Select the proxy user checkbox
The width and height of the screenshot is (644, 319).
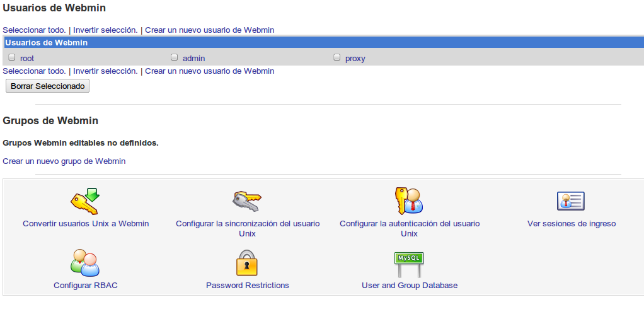[337, 57]
